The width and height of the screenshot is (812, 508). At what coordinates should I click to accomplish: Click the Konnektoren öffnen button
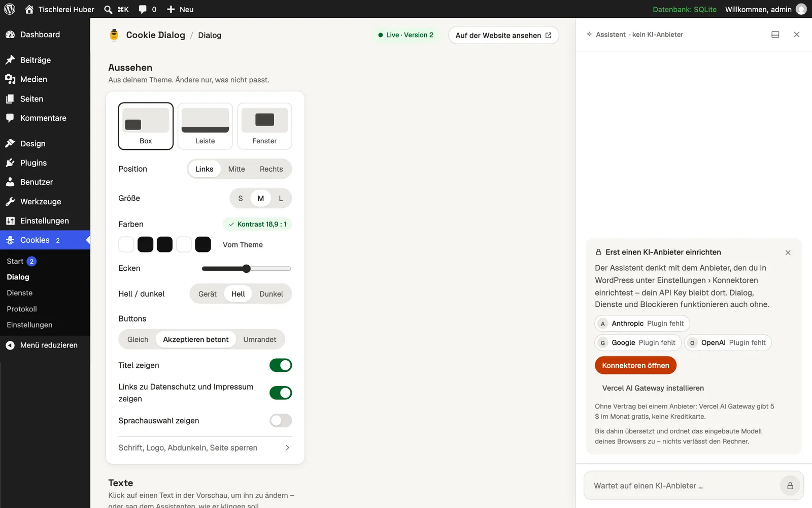(635, 365)
